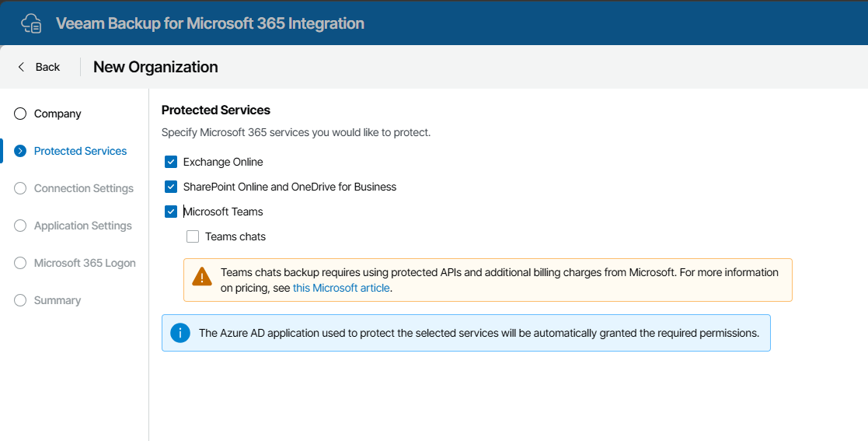868x441 pixels.
Task: Click the Exchange Online label text
Action: point(223,162)
